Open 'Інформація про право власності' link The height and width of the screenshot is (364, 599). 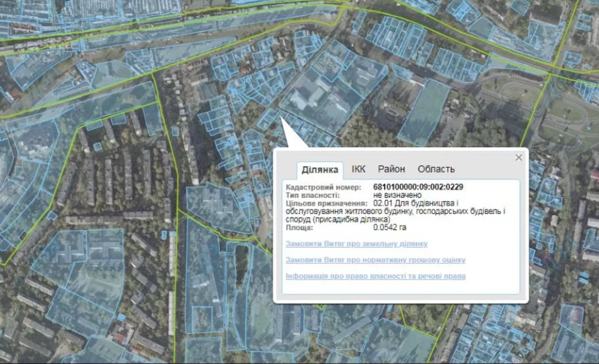tap(375, 276)
